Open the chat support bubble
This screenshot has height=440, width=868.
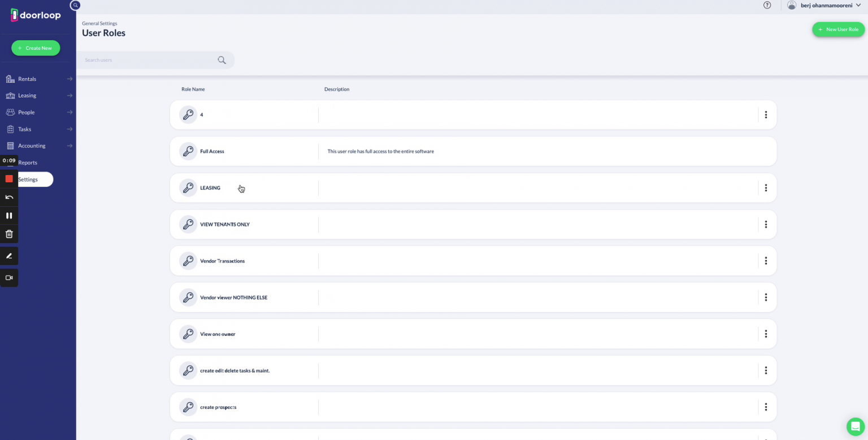point(855,426)
